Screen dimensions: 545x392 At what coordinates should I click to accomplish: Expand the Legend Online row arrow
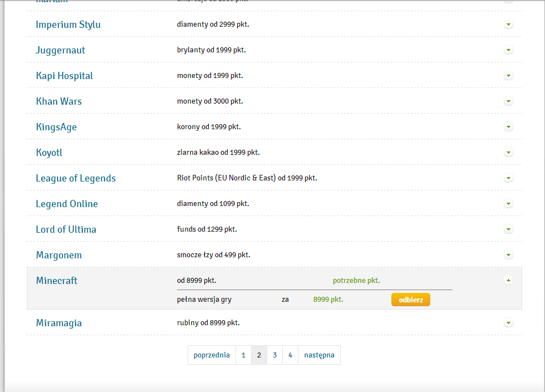pyautogui.click(x=508, y=204)
